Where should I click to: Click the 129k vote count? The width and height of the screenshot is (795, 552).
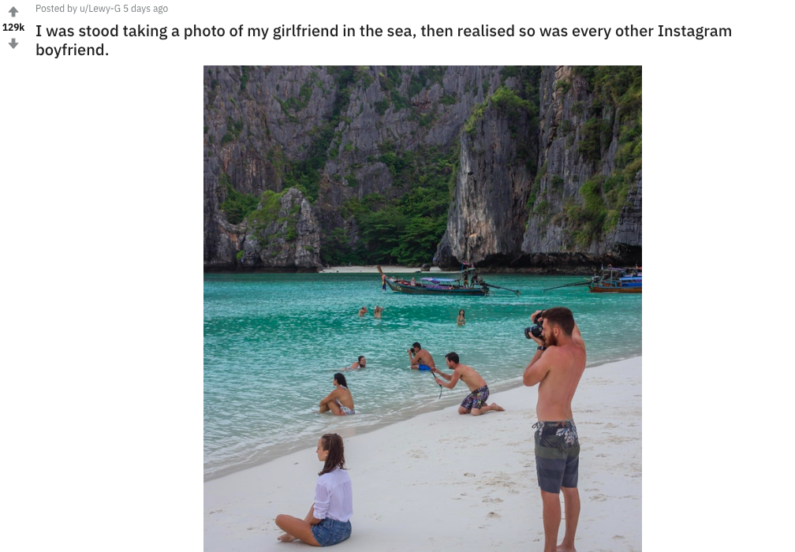pos(13,27)
